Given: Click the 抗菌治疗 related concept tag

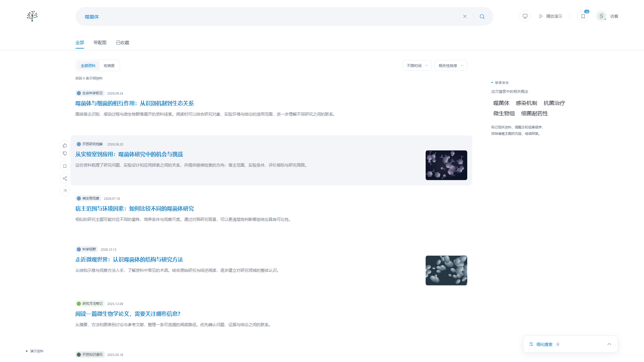Looking at the screenshot, I should [x=554, y=103].
